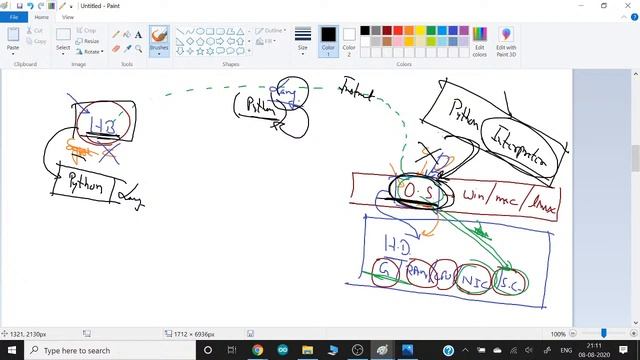The image size is (640, 360).
Task: Click in the Windows search box
Action: (110, 350)
